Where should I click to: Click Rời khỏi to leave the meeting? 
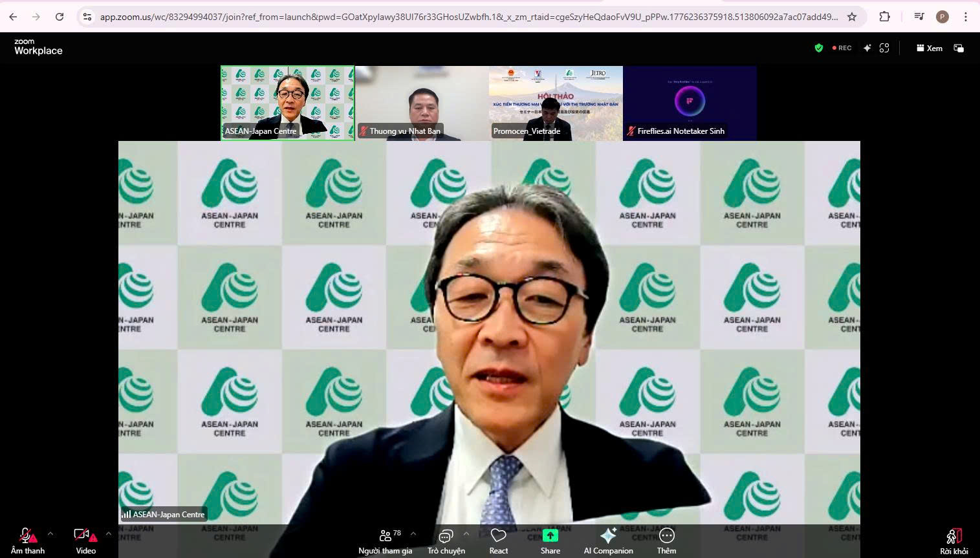pos(953,542)
